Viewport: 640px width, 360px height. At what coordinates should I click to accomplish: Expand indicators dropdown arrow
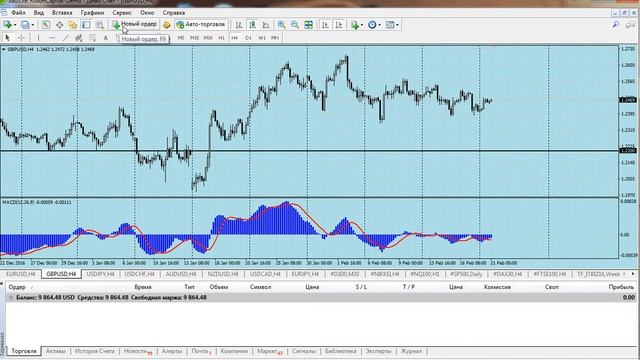(x=362, y=25)
